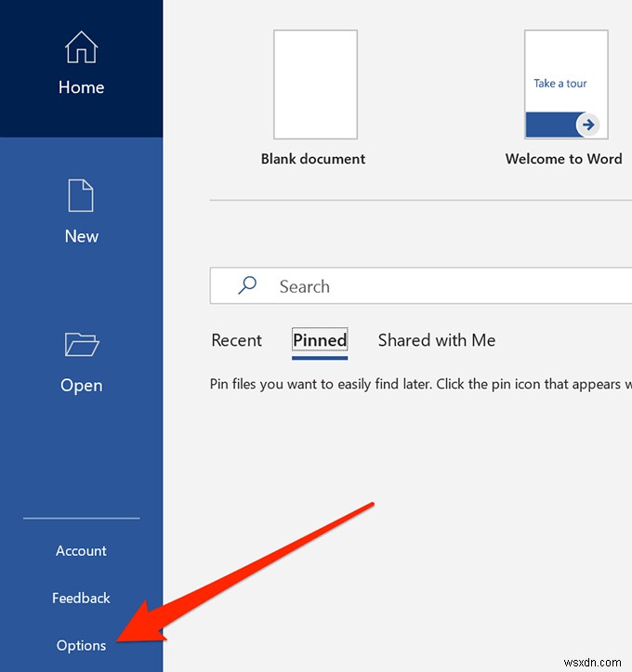Click the Take a tour text
This screenshot has width=632, height=672.
[x=560, y=83]
